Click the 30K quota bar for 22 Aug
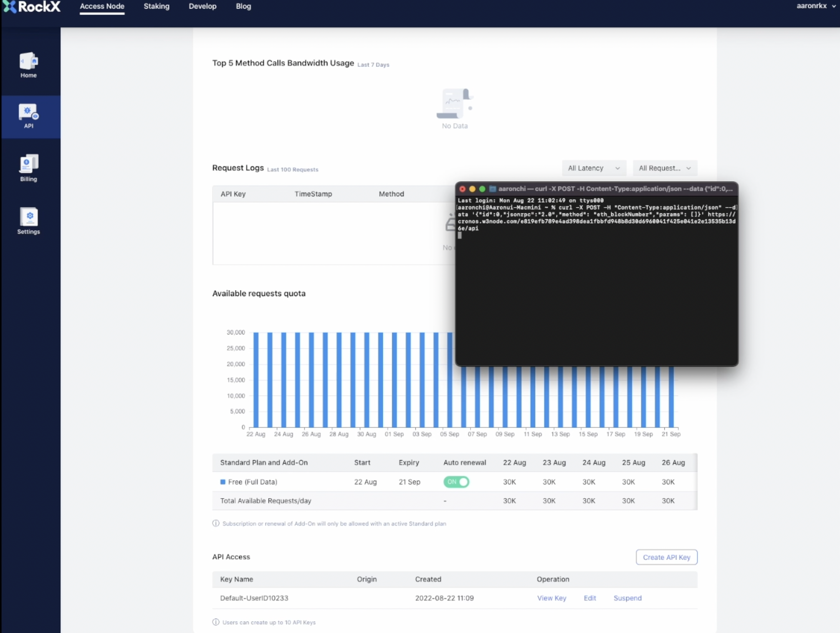The image size is (840, 633). pyautogui.click(x=256, y=380)
